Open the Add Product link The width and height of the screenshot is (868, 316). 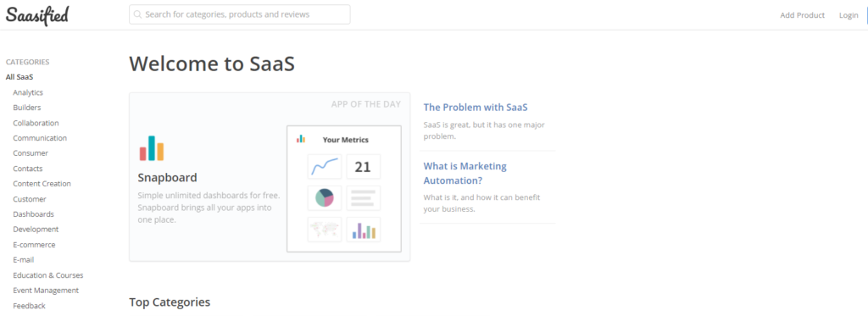[x=802, y=15]
